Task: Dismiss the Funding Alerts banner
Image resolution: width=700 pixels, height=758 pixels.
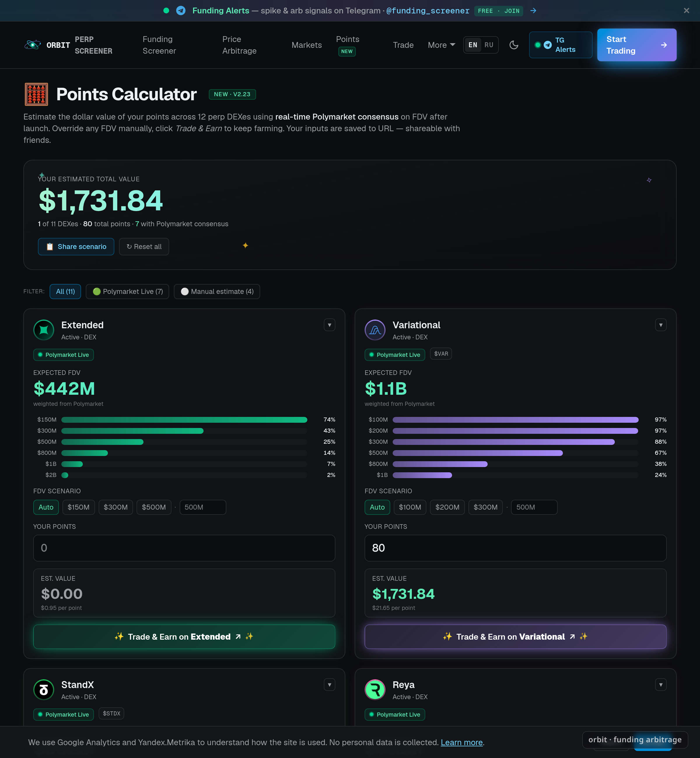Action: [x=686, y=10]
